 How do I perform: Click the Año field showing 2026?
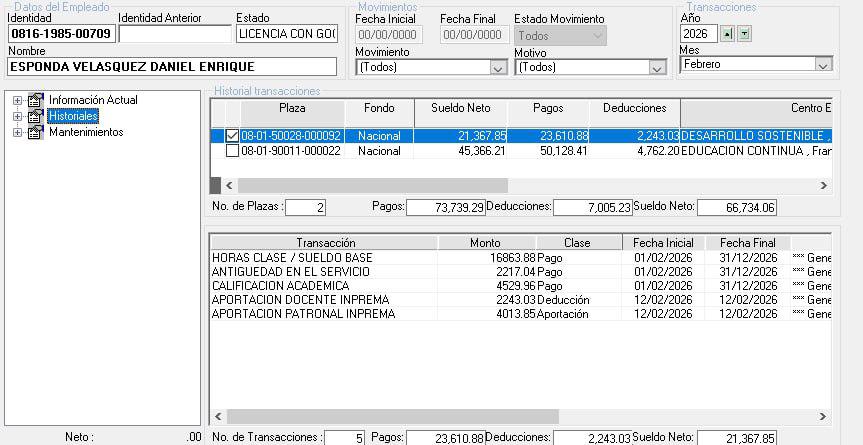click(699, 34)
